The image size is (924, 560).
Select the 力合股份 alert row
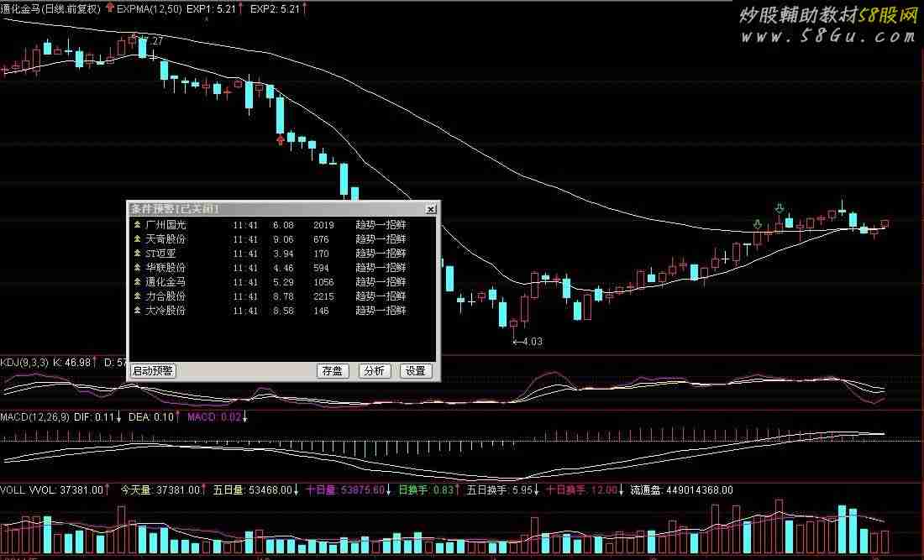283,296
